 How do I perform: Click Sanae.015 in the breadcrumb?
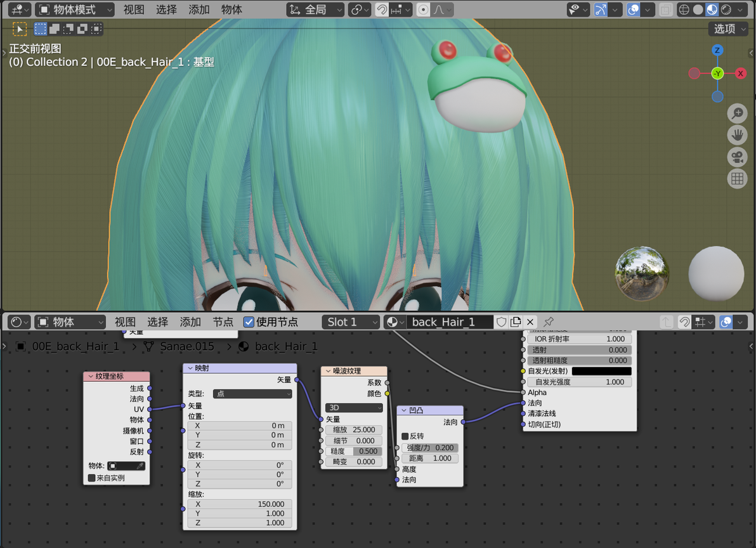coord(187,346)
